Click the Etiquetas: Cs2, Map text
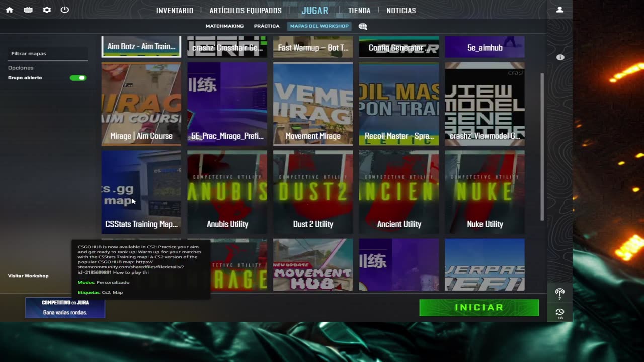The width and height of the screenshot is (644, 362). (x=100, y=292)
